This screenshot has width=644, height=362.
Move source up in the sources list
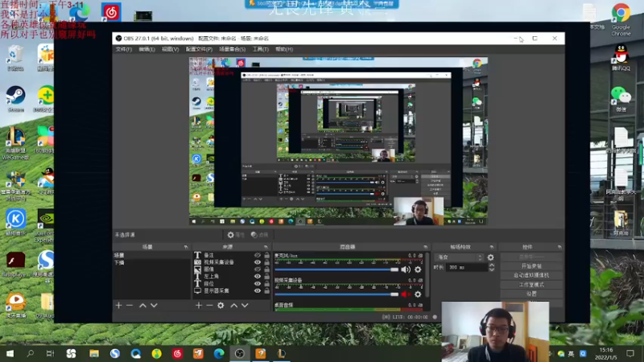pos(233,306)
